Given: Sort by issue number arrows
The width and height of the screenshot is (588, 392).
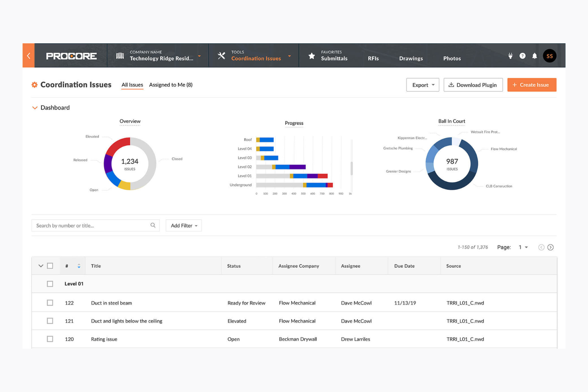Looking at the screenshot, I should pyautogui.click(x=79, y=266).
